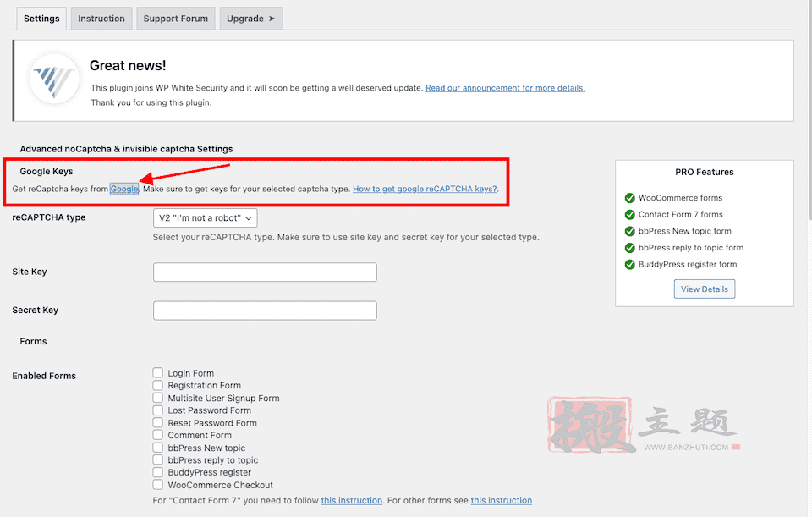Open the Instruction tab

click(101, 19)
